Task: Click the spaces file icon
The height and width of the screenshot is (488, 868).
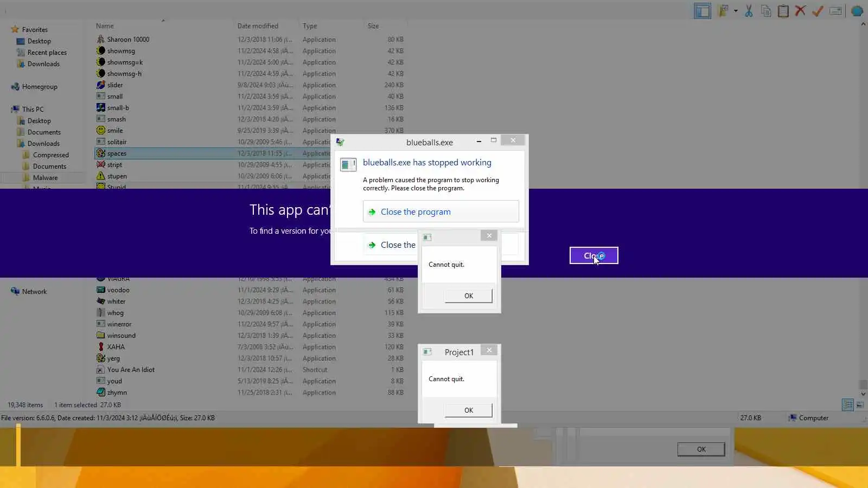Action: [101, 153]
